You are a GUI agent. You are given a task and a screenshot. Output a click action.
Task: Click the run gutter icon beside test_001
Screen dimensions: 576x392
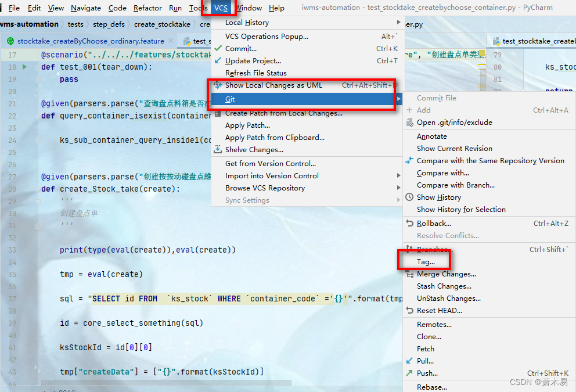(x=24, y=67)
